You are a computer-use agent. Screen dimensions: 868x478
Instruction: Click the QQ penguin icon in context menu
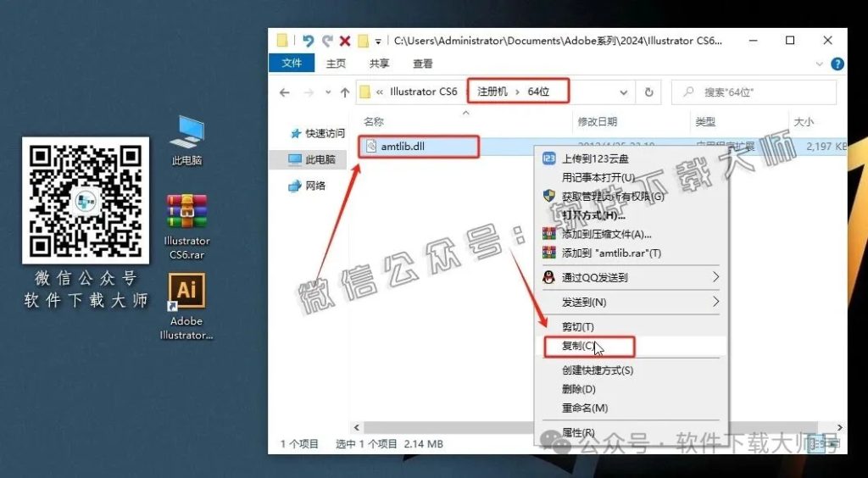548,278
